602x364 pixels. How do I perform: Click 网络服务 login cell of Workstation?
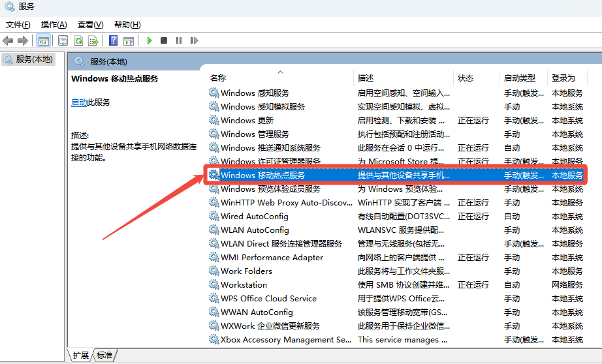pos(567,284)
